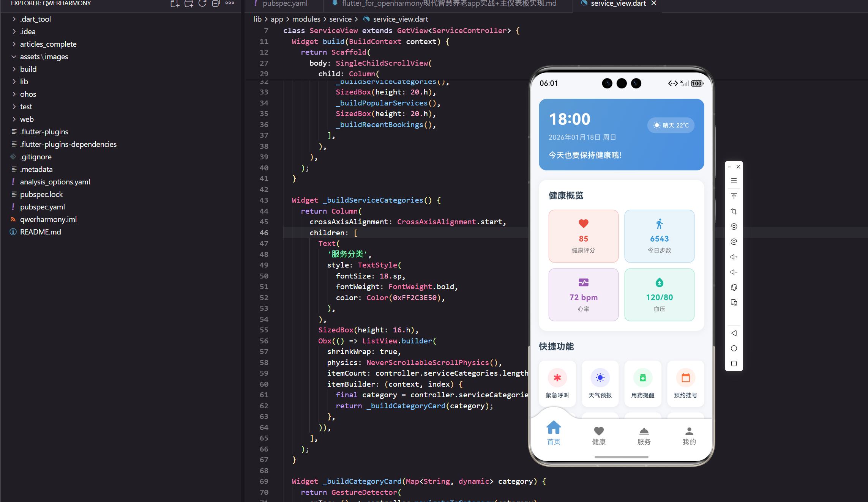Expand the ohos folder
Image resolution: width=868 pixels, height=502 pixels.
pos(28,94)
